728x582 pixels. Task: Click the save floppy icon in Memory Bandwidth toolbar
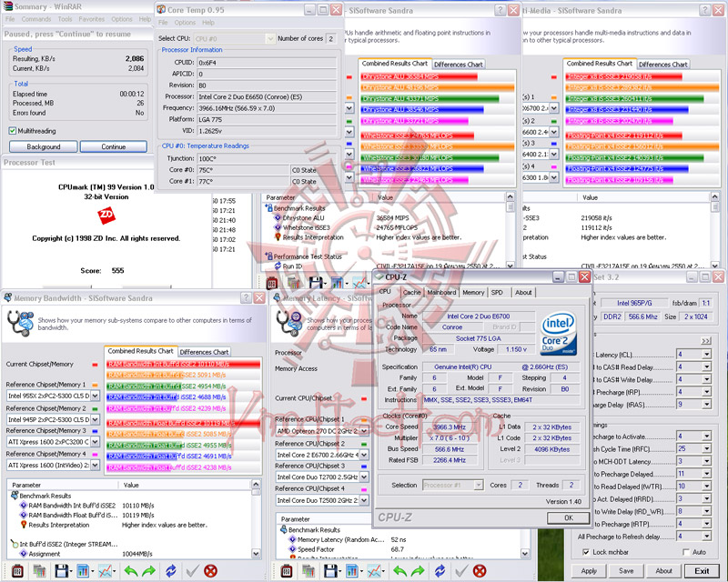61,570
